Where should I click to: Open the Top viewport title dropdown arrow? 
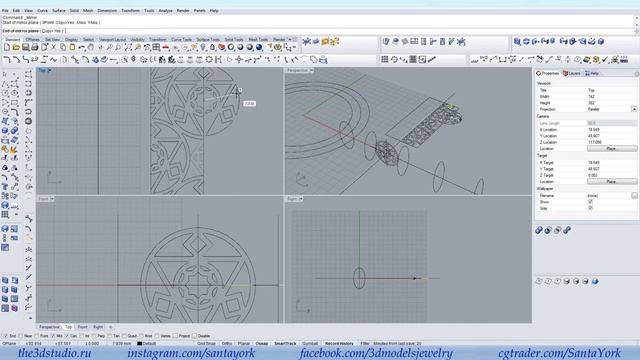(49, 71)
